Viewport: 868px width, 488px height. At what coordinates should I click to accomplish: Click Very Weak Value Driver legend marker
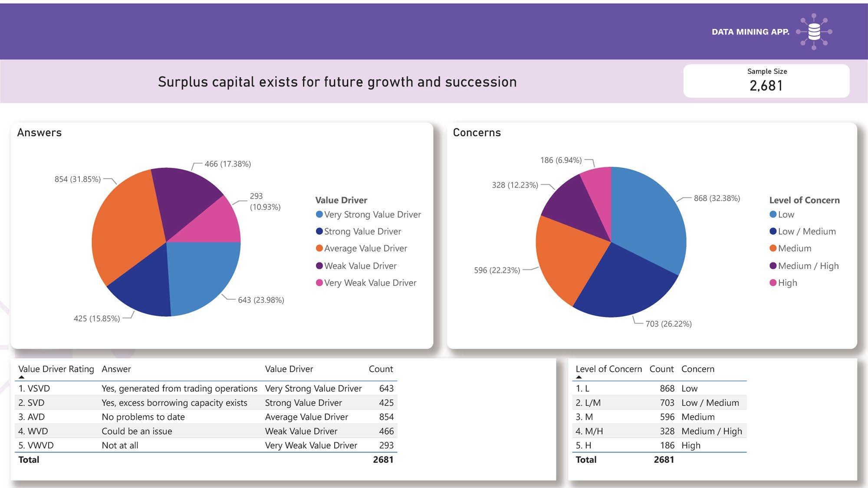coord(319,283)
